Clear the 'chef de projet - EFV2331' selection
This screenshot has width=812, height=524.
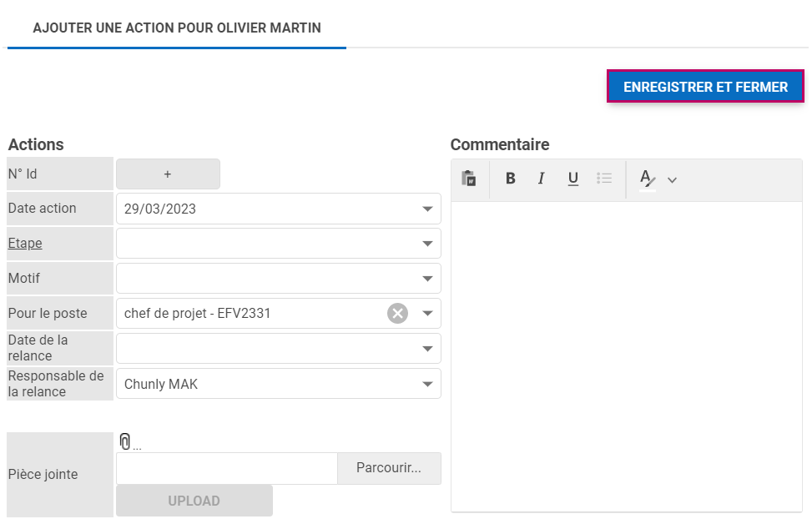click(x=397, y=314)
